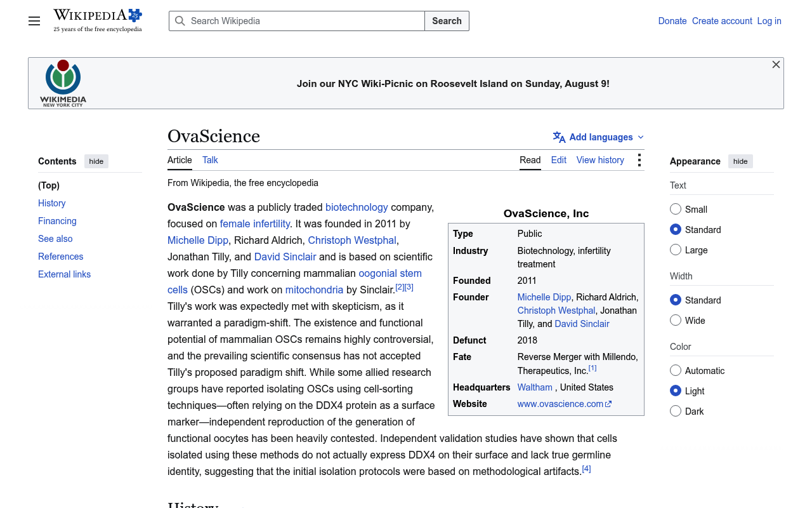Open the Wikimedia New York City logo
This screenshot has height=508, width=812.
(x=63, y=83)
